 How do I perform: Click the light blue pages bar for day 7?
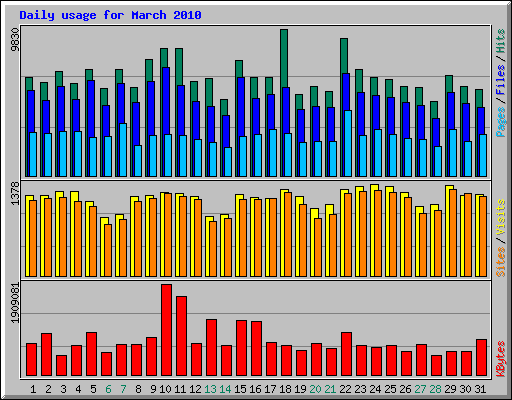coord(123,150)
